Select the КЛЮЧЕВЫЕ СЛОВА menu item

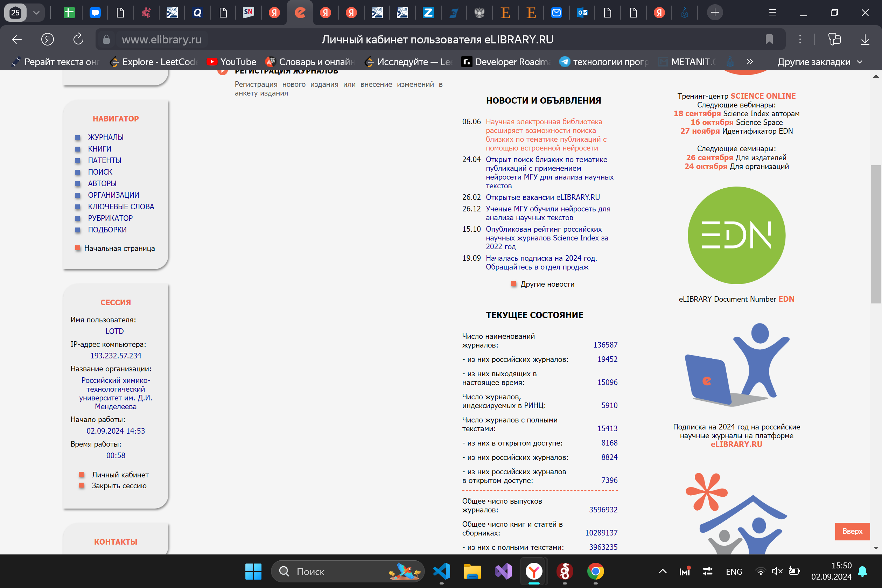[121, 207]
